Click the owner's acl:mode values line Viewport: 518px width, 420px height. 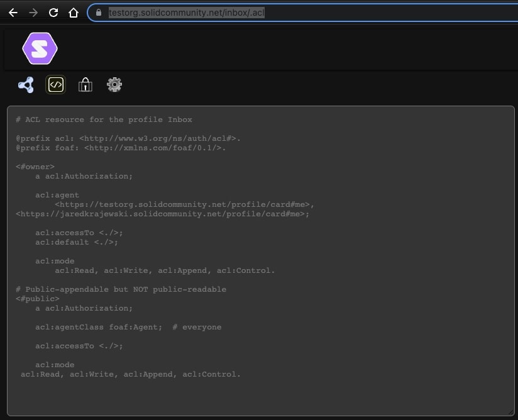pos(165,270)
